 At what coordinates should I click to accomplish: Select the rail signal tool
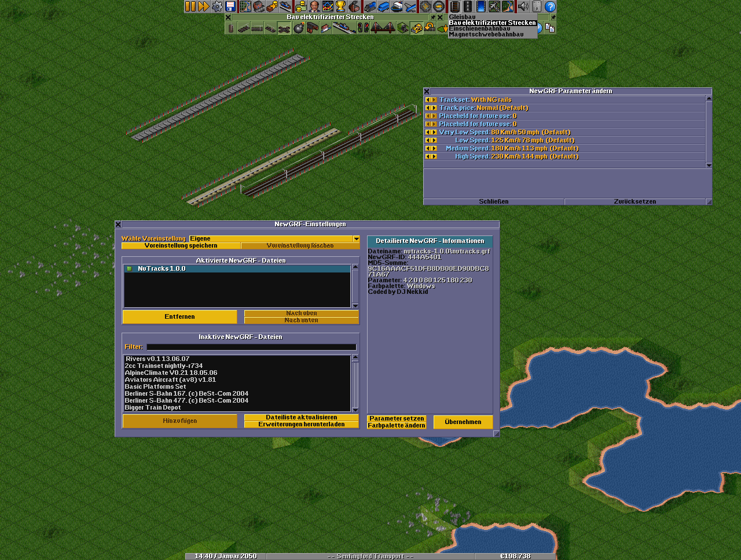[x=363, y=28]
